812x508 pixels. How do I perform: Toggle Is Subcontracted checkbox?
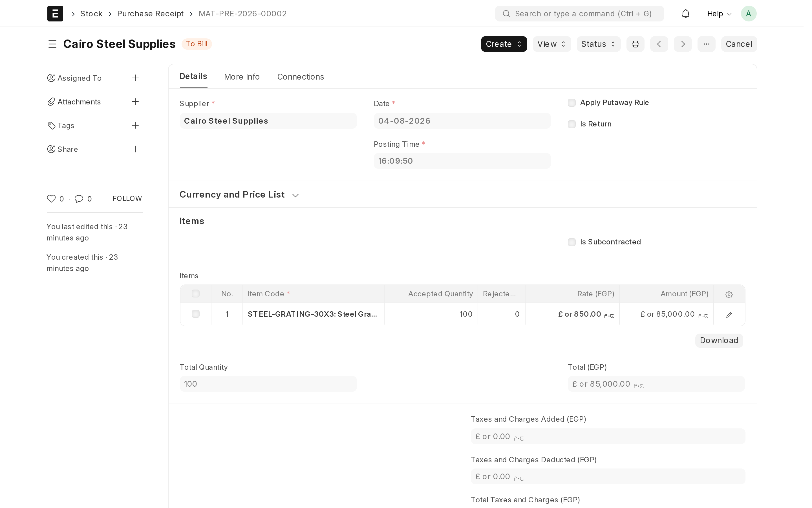(x=572, y=242)
